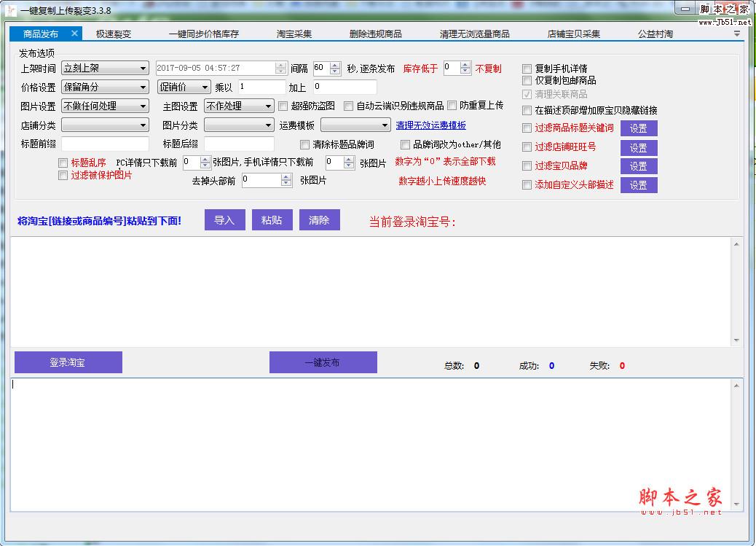Open the 上架时间 dropdown showing 立刻上架
This screenshot has width=756, height=546.
pos(105,68)
